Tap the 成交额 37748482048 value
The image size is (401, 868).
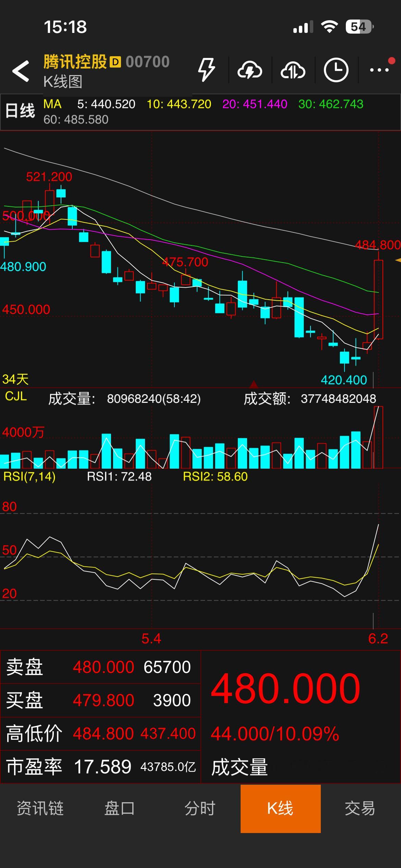[x=338, y=399]
